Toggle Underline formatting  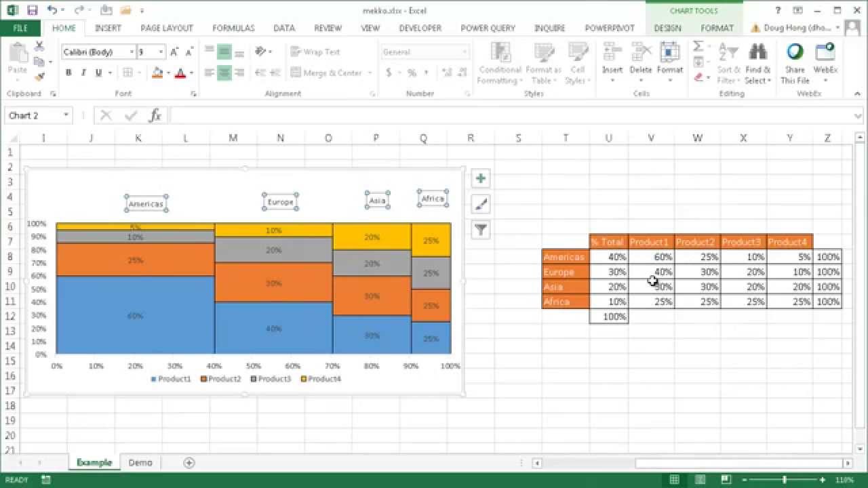(x=99, y=73)
